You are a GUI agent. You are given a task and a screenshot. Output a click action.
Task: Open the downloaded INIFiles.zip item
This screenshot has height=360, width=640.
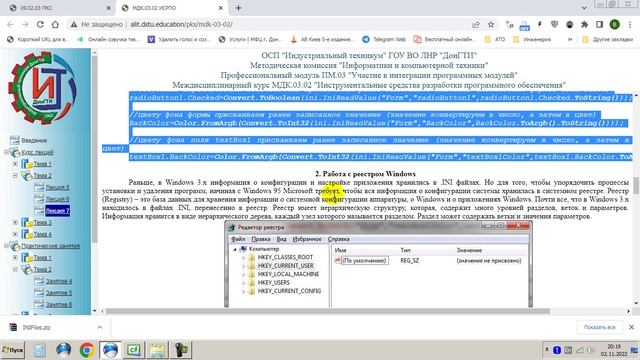37,327
